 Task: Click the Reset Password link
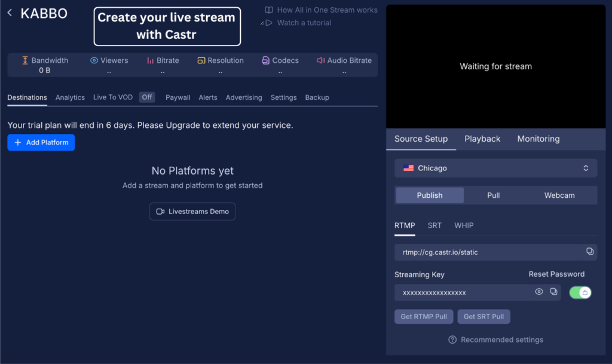pos(556,274)
